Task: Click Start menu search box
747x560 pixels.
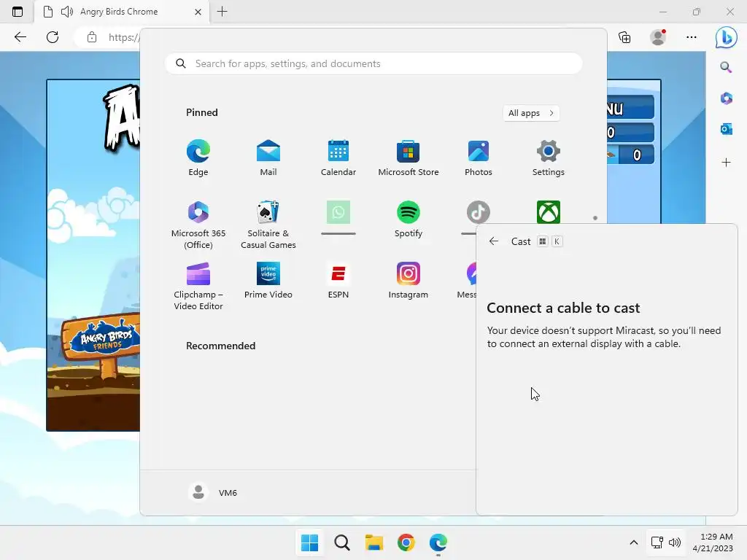Action: pyautogui.click(x=373, y=64)
